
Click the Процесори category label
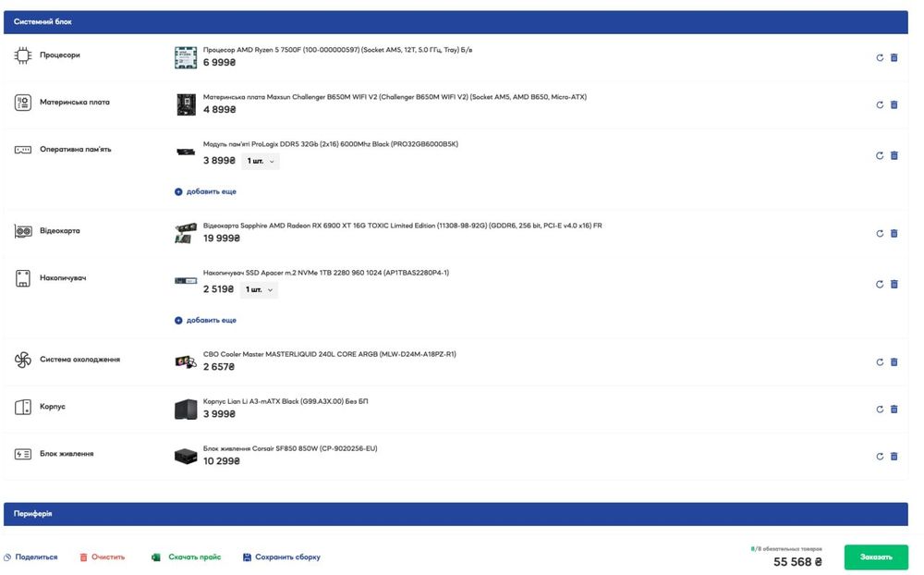point(60,55)
